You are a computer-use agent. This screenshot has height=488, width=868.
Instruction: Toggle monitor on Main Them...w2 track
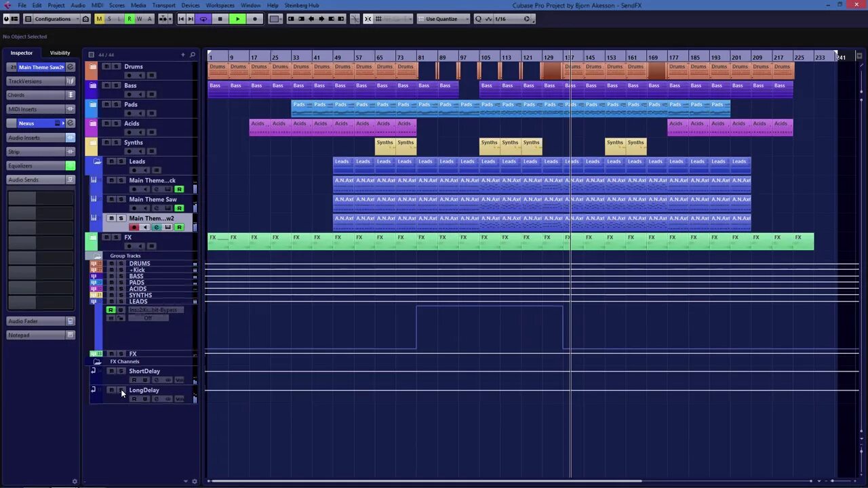point(144,227)
